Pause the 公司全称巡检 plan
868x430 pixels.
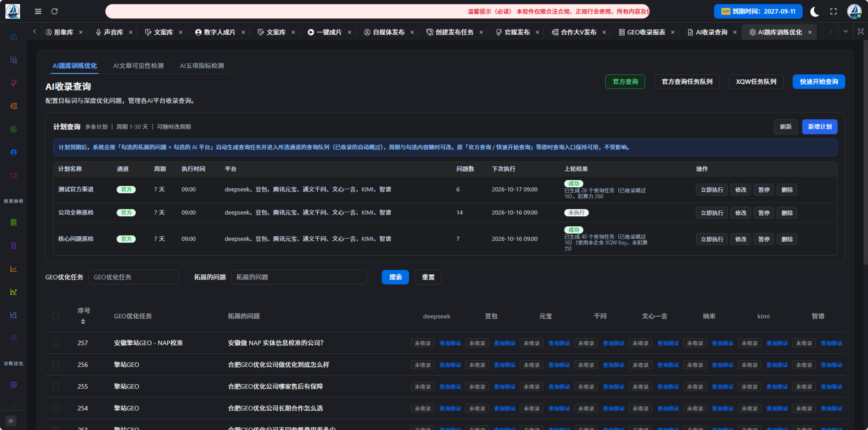763,213
